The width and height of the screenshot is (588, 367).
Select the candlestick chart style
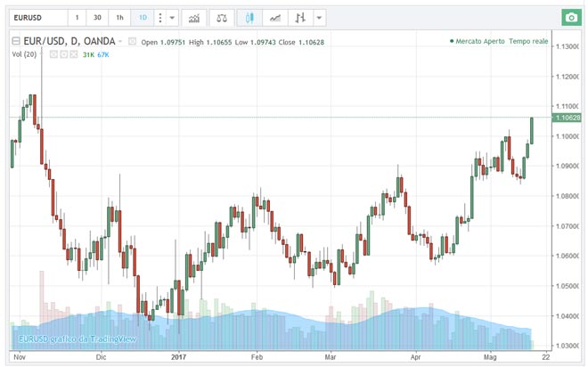[x=250, y=18]
